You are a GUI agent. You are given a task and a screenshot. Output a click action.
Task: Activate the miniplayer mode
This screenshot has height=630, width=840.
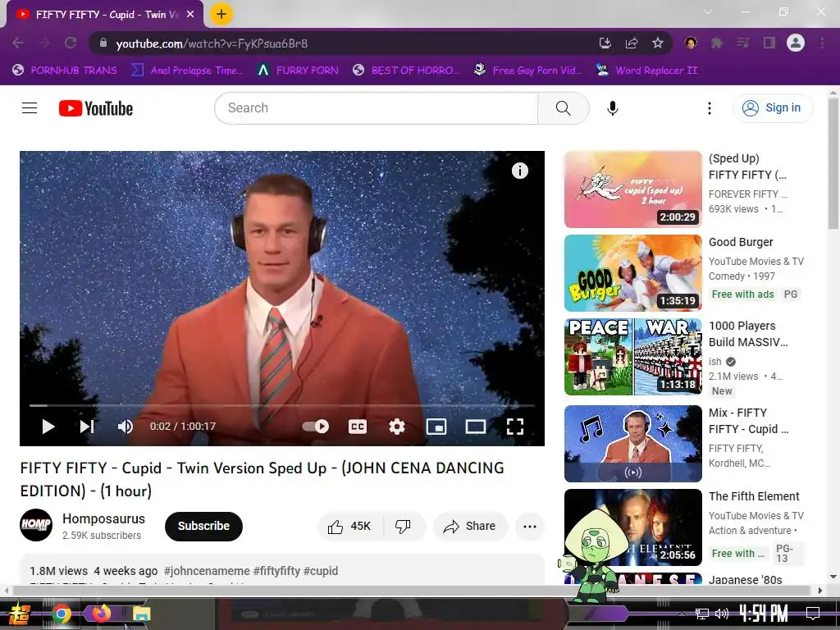[x=436, y=427]
